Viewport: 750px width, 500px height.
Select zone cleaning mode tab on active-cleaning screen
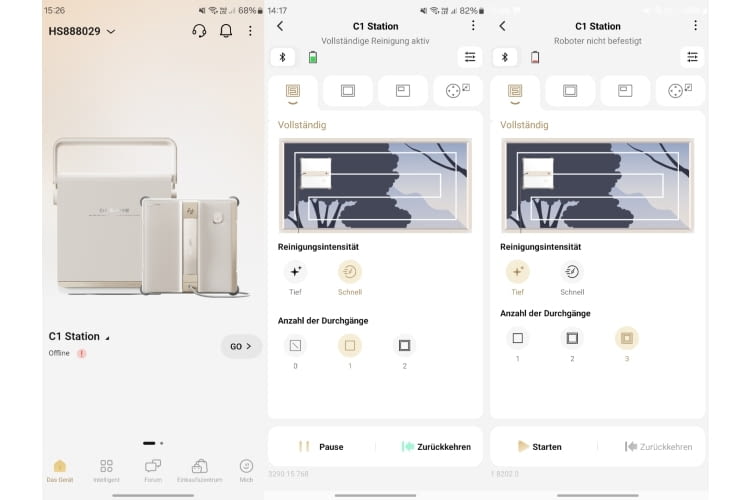click(403, 91)
